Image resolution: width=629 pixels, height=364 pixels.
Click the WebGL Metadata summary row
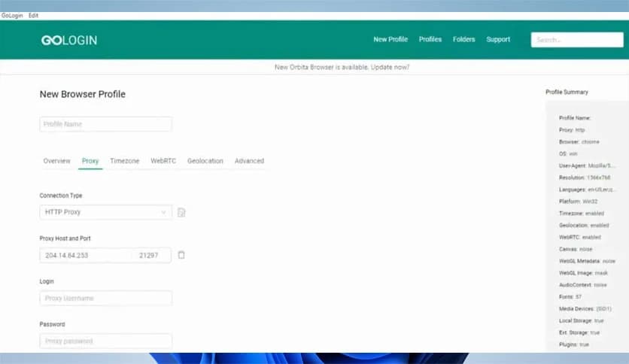tap(587, 261)
